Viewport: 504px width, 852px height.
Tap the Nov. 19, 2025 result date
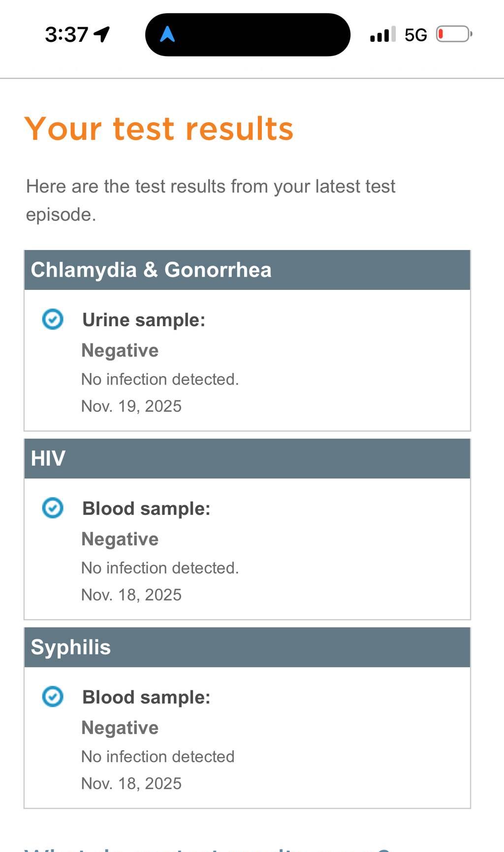coord(131,406)
